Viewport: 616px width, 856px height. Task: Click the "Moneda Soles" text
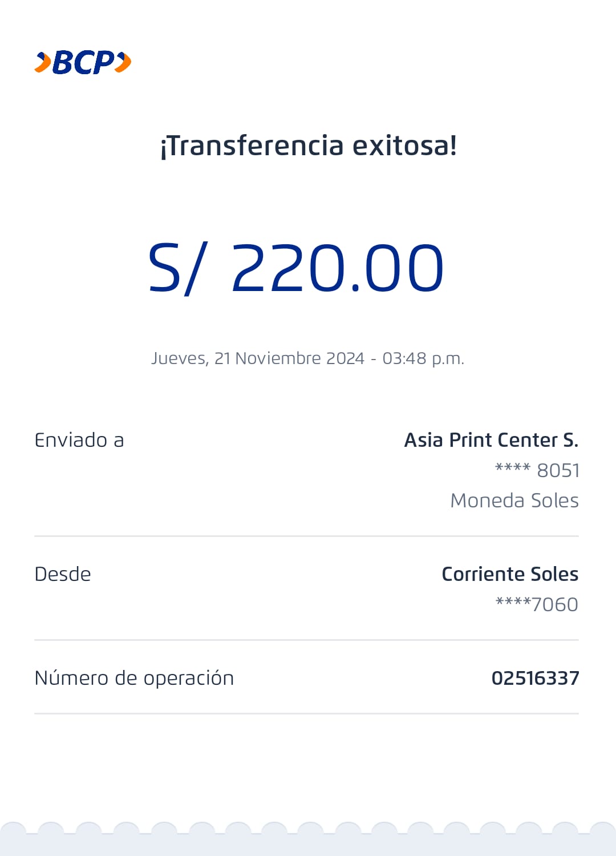click(514, 500)
